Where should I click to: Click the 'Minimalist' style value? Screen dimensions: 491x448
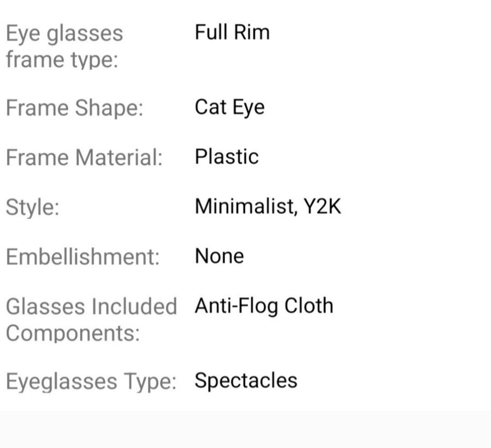tap(244, 207)
